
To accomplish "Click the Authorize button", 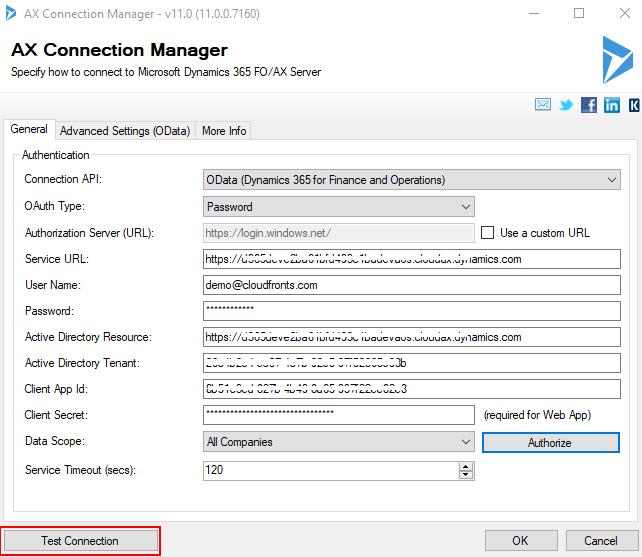I will 550,443.
